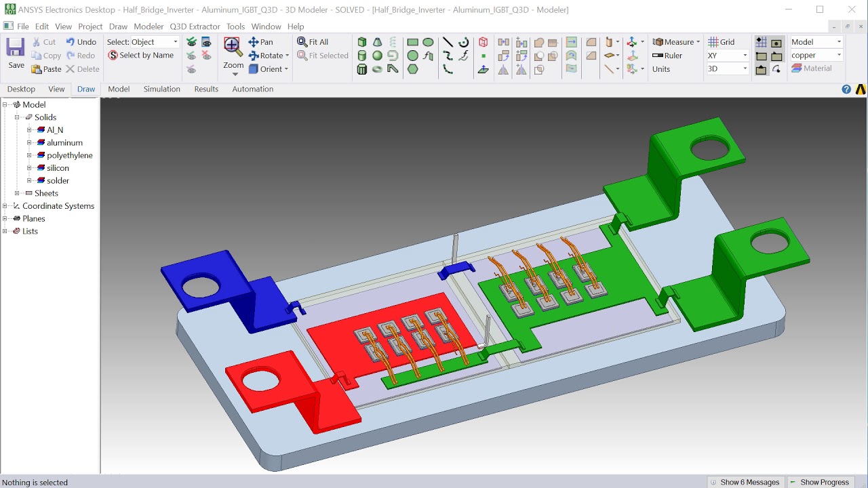Show selected objects in active view
This screenshot has width=868, height=488.
(191, 56)
